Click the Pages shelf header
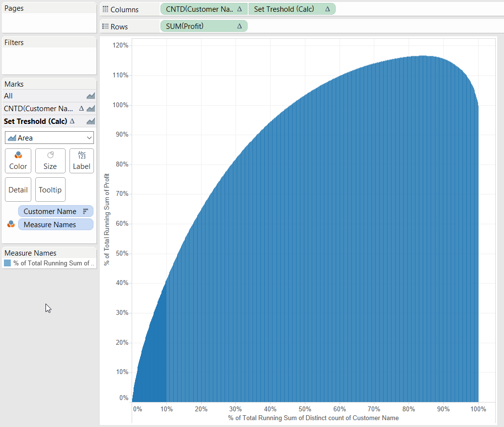This screenshot has width=504, height=427. 14,8
